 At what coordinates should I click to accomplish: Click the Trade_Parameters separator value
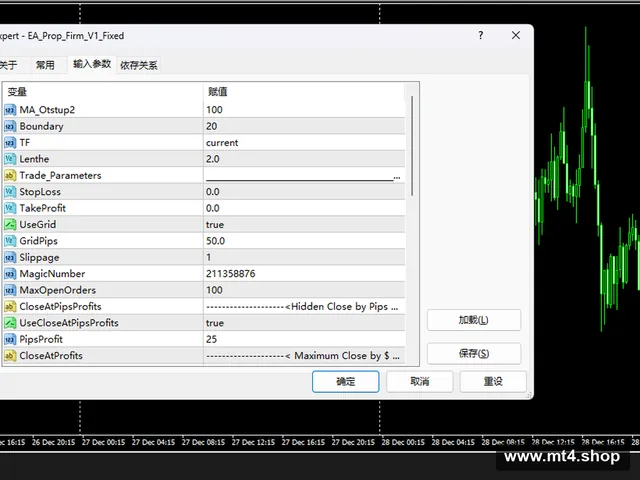[x=304, y=176]
